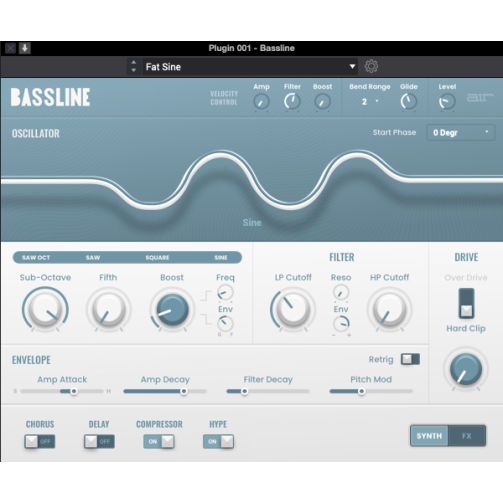
Task: Click the velocity Boost knob
Action: (x=322, y=102)
